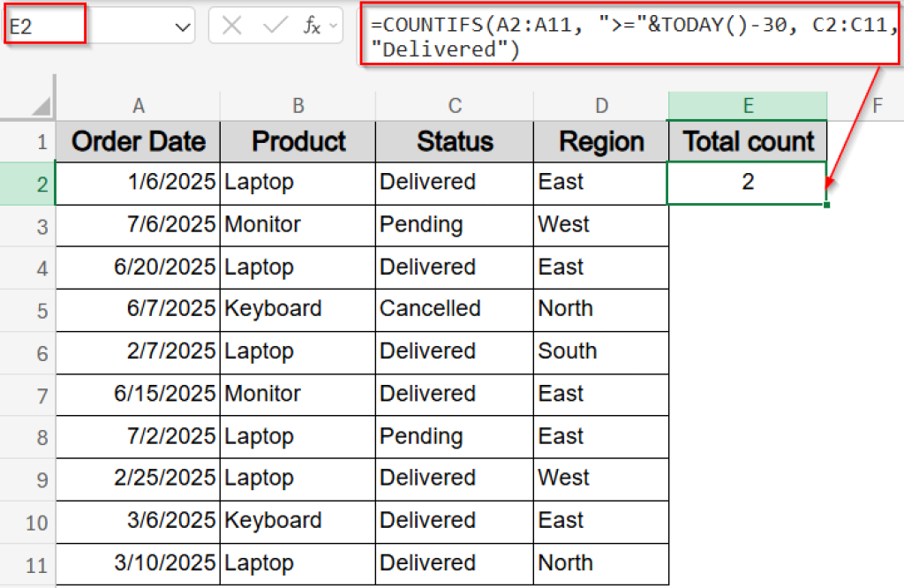Select the Total count header cell
The height and width of the screenshot is (588, 904).
click(748, 141)
